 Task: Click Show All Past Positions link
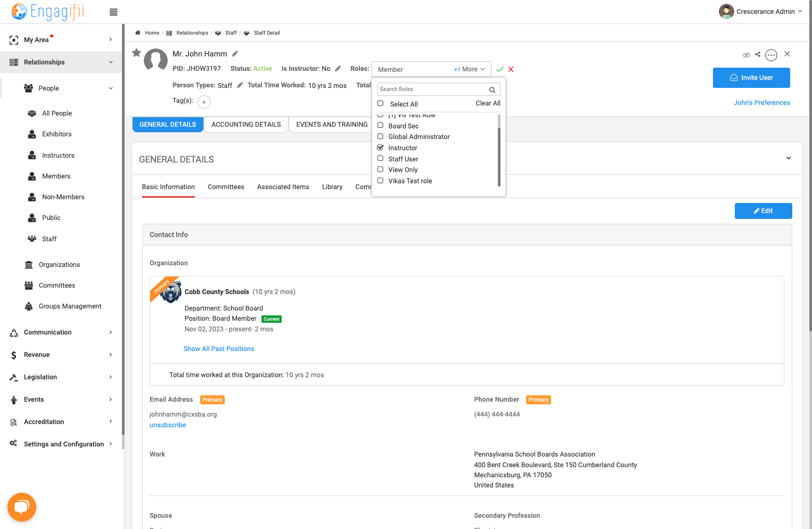pyautogui.click(x=219, y=349)
